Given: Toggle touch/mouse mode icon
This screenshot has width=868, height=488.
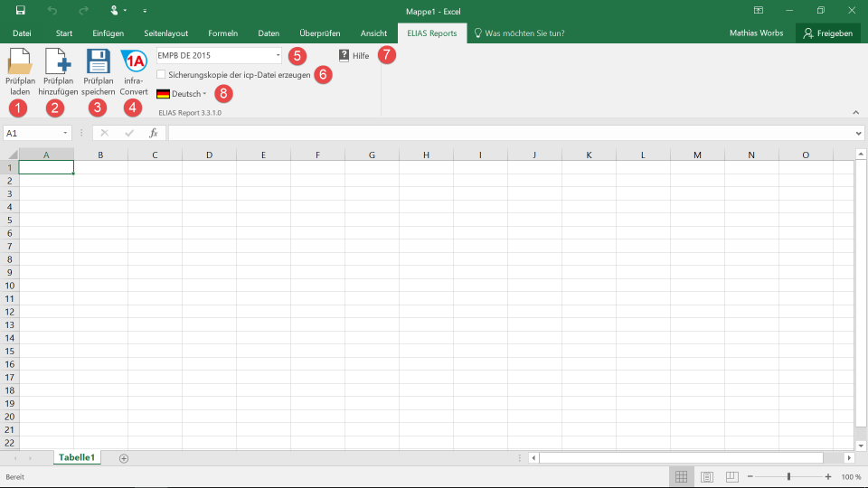Looking at the screenshot, I should [114, 11].
